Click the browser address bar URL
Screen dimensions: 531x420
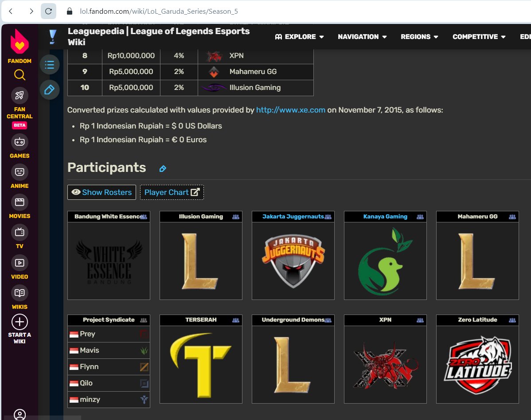click(x=159, y=11)
